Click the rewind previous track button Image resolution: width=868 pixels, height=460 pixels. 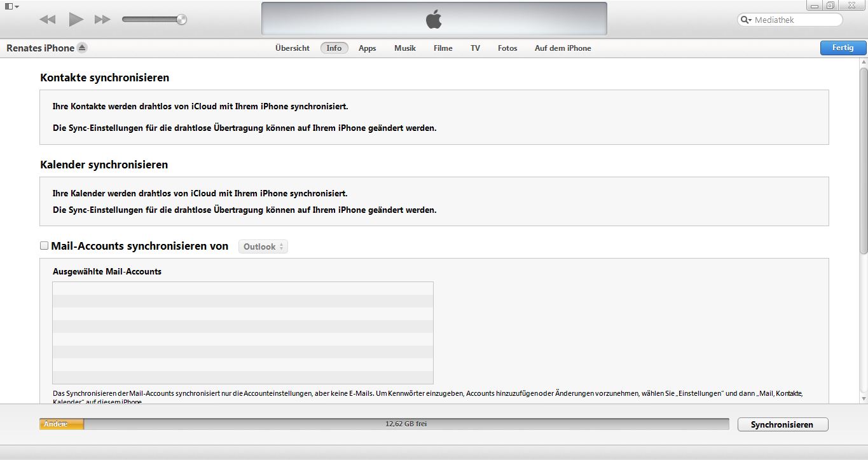coord(48,20)
